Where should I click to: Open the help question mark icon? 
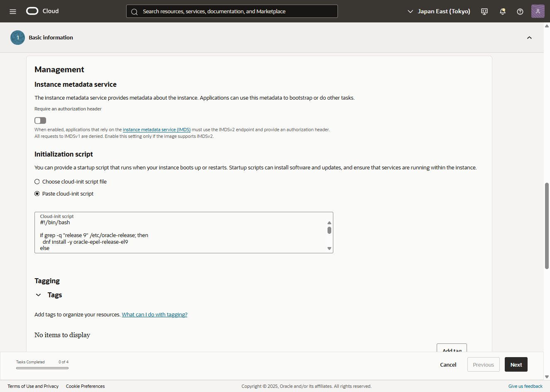click(x=520, y=11)
